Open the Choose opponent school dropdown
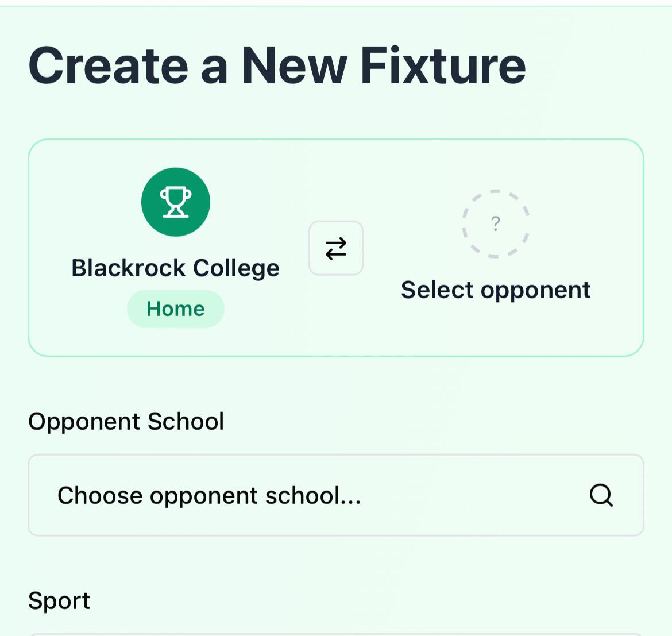672x636 pixels. 336,495
